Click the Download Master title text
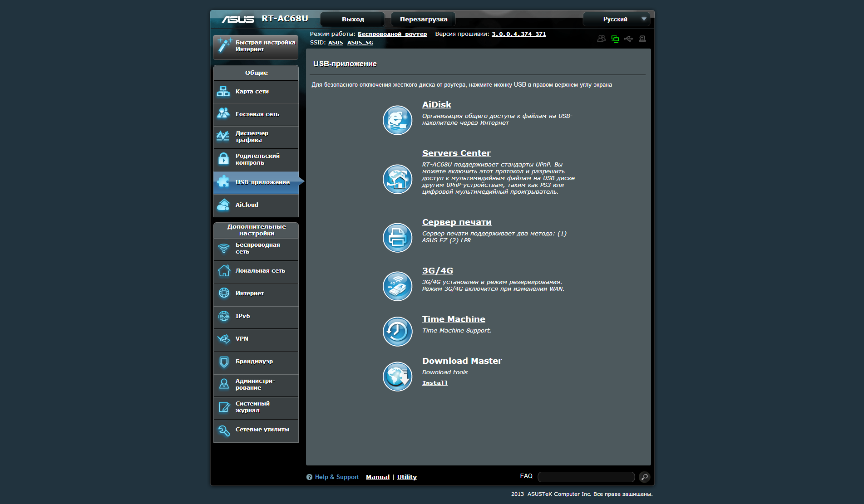 (x=462, y=361)
